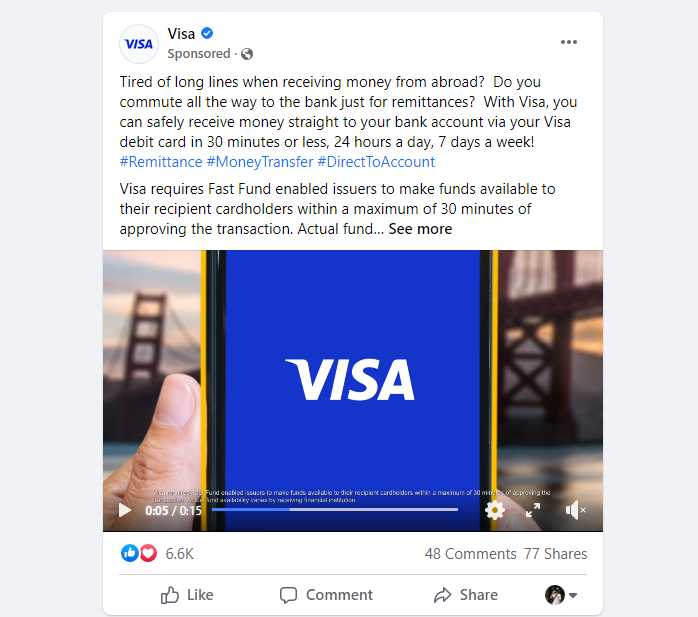View the 77 Shares list
Viewport: 698px width, 617px height.
coord(555,554)
